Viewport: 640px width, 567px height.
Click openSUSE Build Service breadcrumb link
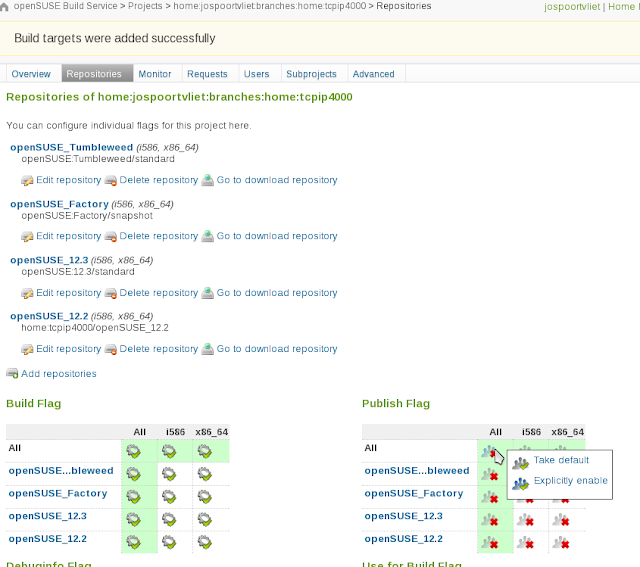point(65,6)
